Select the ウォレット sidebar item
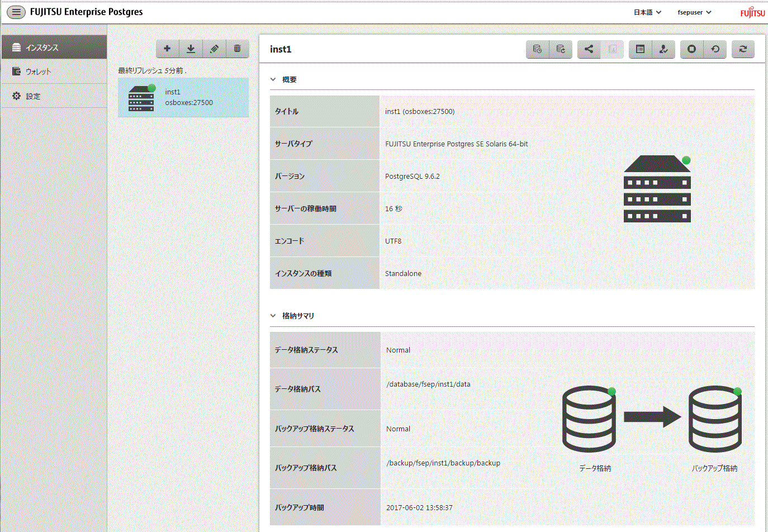Image resolution: width=768 pixels, height=532 pixels. click(x=54, y=72)
